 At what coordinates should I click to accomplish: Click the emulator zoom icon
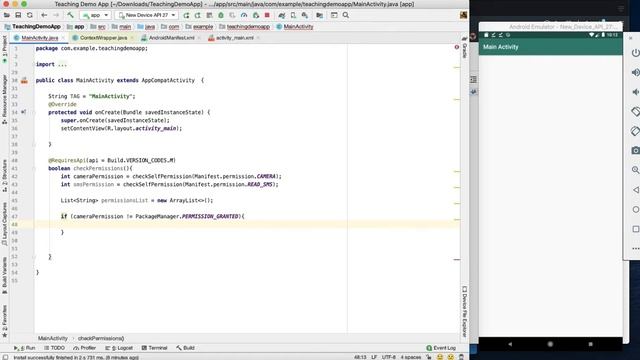pyautogui.click(x=636, y=170)
